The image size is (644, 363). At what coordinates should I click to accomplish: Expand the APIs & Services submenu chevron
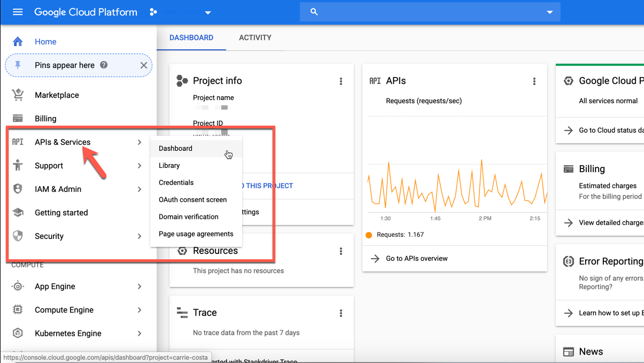tap(139, 142)
